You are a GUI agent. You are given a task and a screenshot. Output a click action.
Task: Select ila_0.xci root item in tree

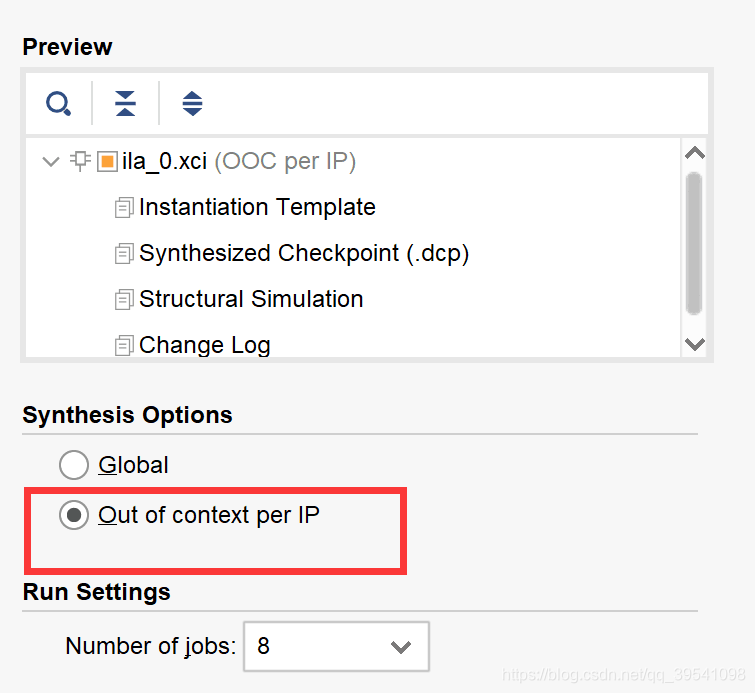coord(164,162)
